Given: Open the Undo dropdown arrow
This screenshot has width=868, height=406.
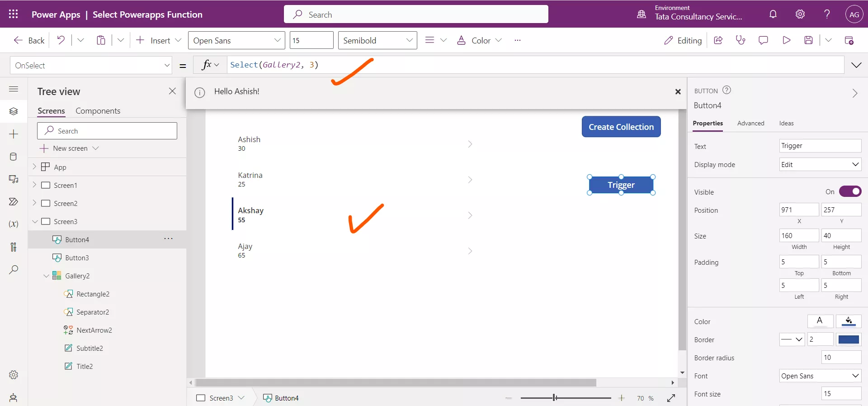Looking at the screenshot, I should [x=80, y=40].
